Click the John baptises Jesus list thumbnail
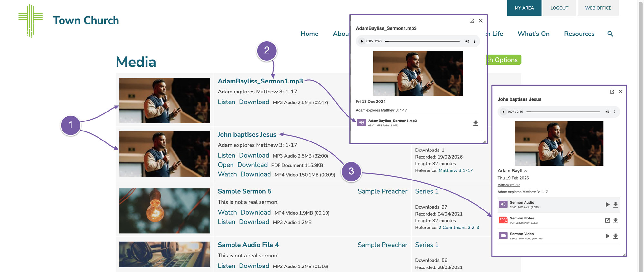This screenshot has width=644, height=272. 165,154
